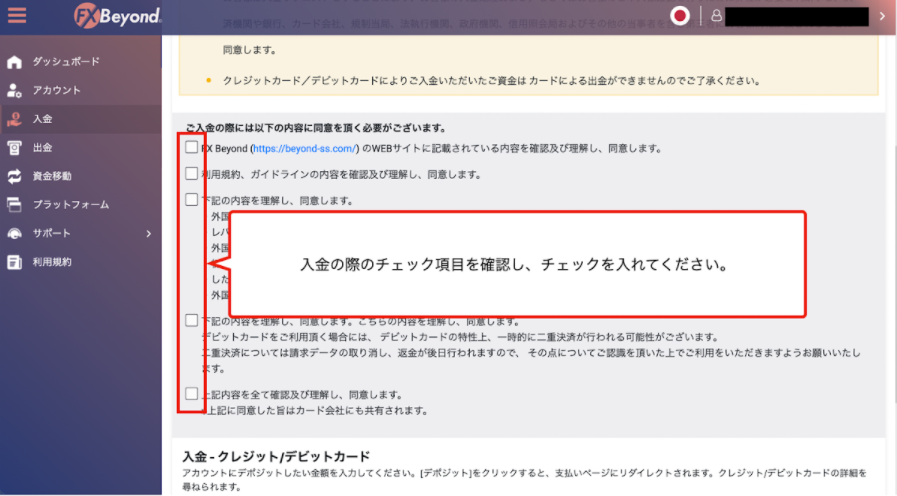Click the 利用規約 document icon
897x496 pixels.
coord(14,262)
